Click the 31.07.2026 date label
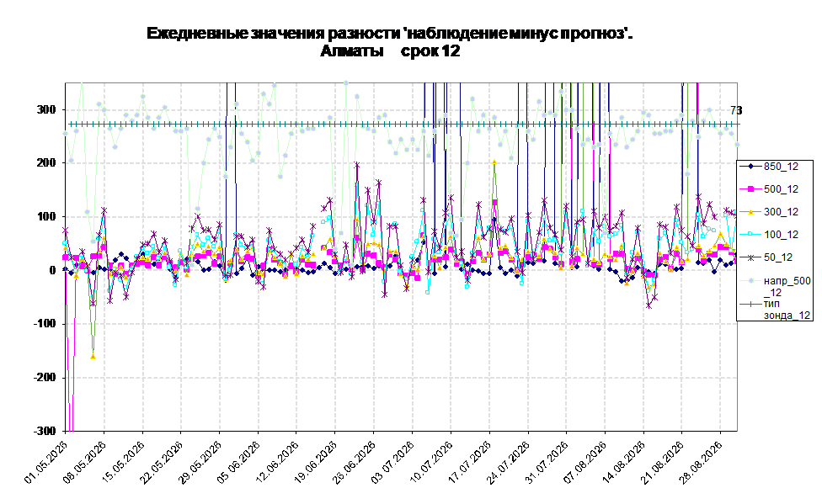 pyautogui.click(x=547, y=462)
